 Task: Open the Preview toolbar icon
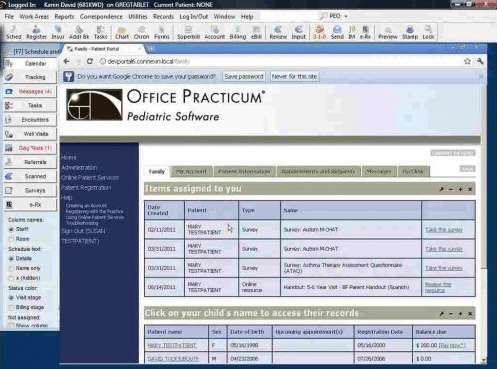[388, 32]
